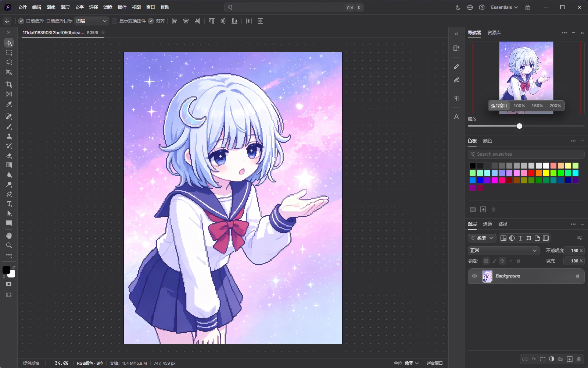Open the 类型 layer filter dropdown
Image resolution: width=588 pixels, height=368 pixels.
[x=482, y=238]
